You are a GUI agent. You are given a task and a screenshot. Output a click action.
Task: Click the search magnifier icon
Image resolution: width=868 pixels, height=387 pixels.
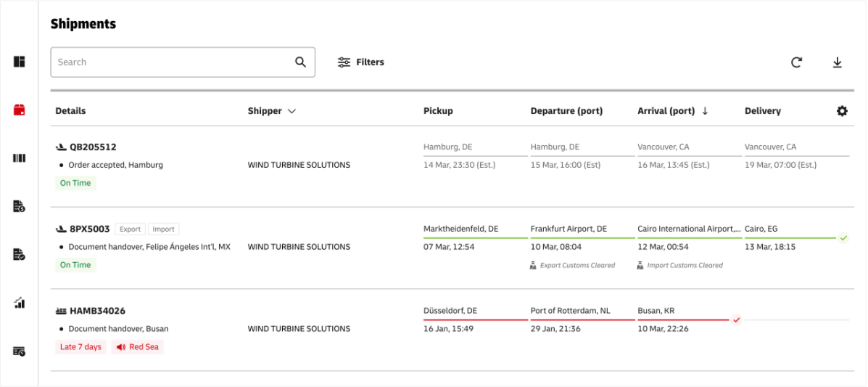(300, 62)
